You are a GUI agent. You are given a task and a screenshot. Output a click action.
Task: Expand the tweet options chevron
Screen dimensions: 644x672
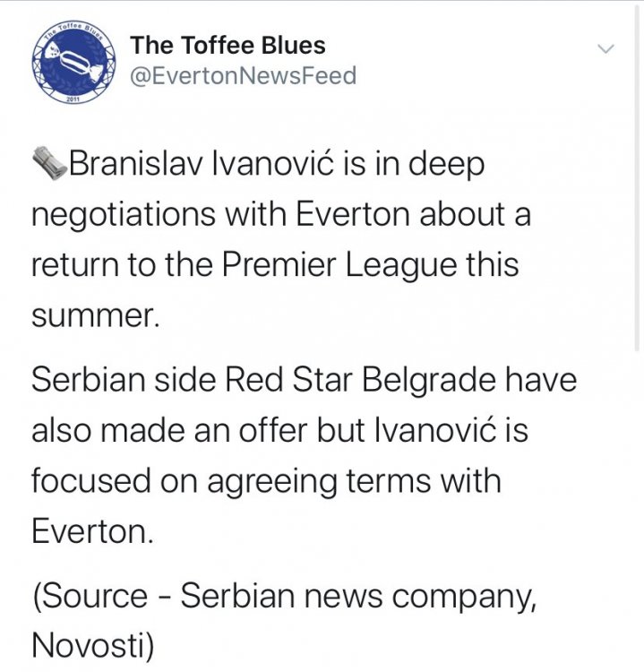[606, 48]
